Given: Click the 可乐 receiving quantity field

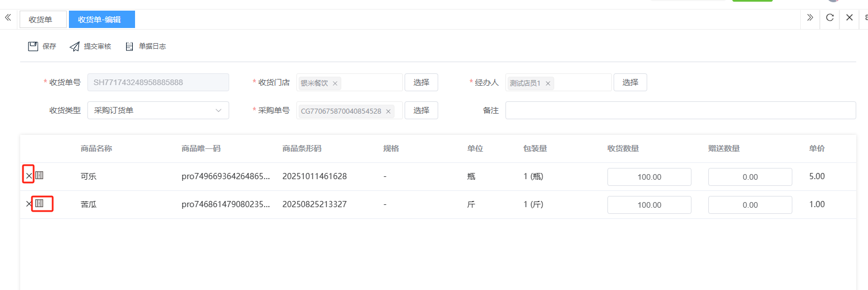Looking at the screenshot, I should [x=649, y=177].
